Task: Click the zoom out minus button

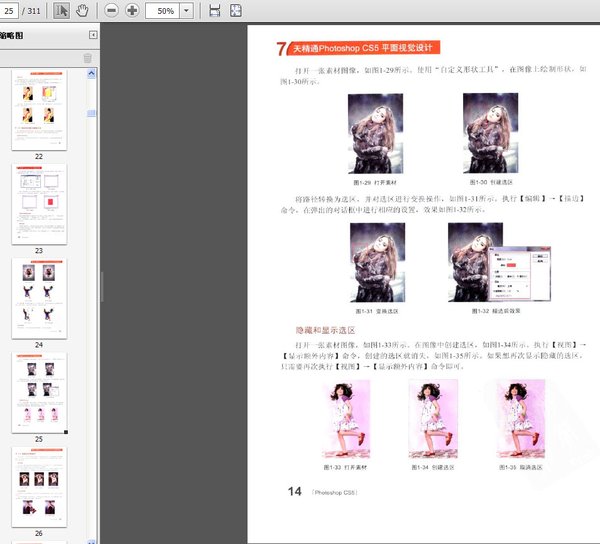Action: click(x=110, y=10)
